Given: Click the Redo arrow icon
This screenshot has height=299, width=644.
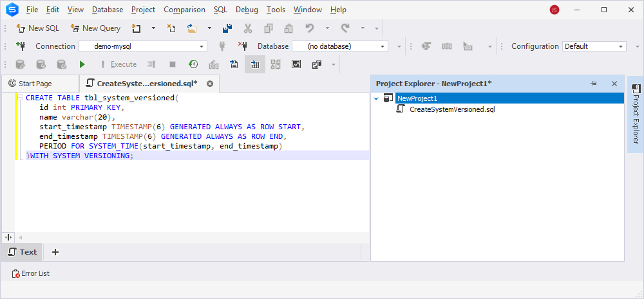Looking at the screenshot, I should (345, 28).
